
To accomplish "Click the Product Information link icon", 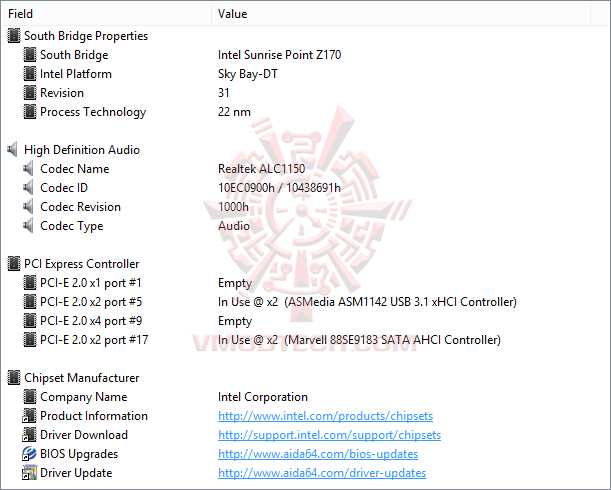I will point(29,416).
